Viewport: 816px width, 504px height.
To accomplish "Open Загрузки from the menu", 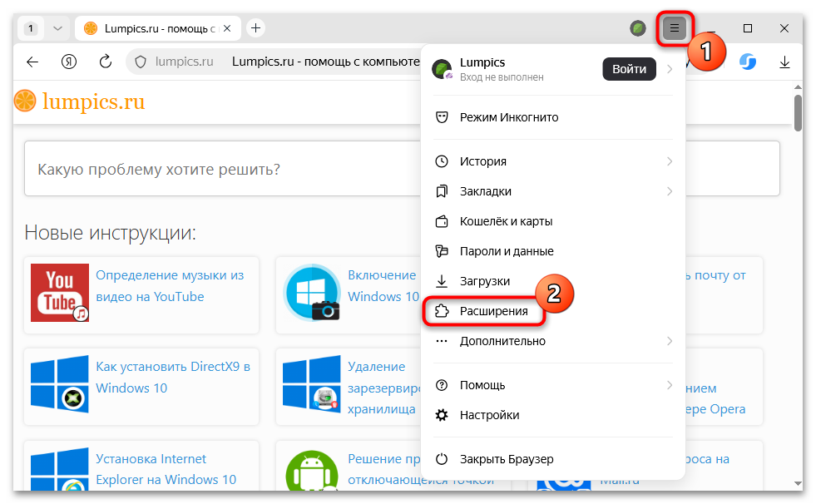I will pos(552,281).
